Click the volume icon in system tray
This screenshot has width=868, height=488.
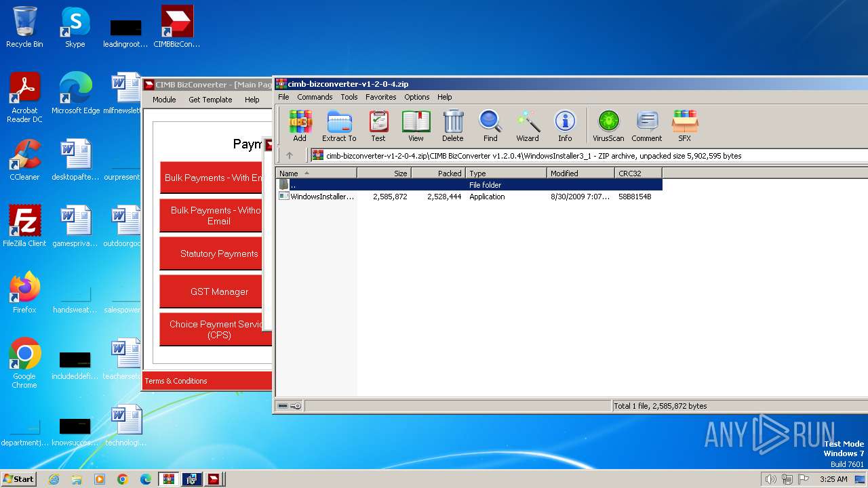coord(770,479)
